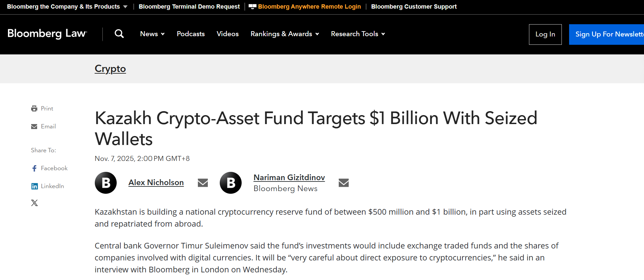The image size is (644, 280).
Task: Expand Rankings & Awards dropdown
Action: pyautogui.click(x=285, y=34)
